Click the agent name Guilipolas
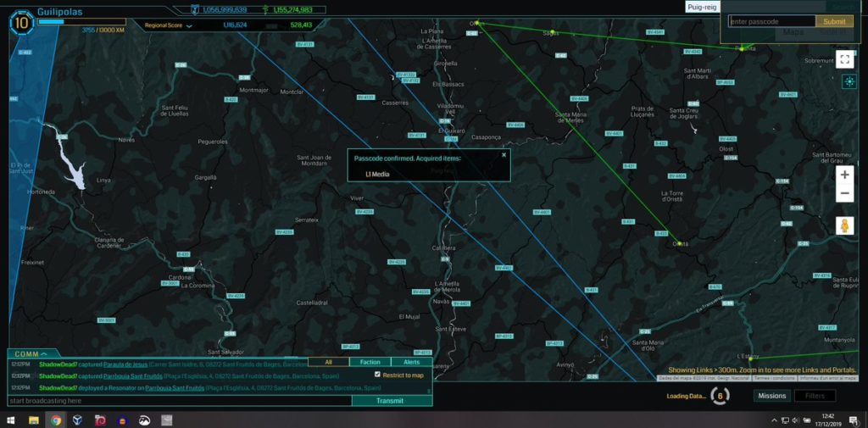 [59, 11]
